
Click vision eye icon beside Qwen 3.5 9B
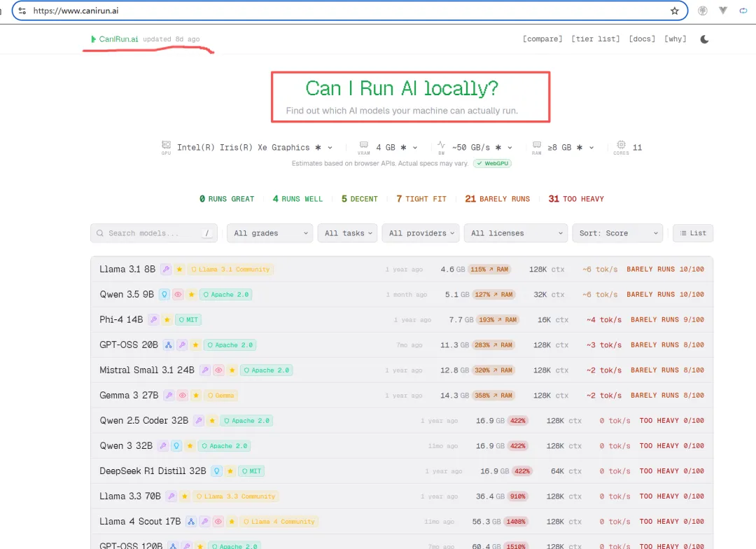pyautogui.click(x=178, y=294)
